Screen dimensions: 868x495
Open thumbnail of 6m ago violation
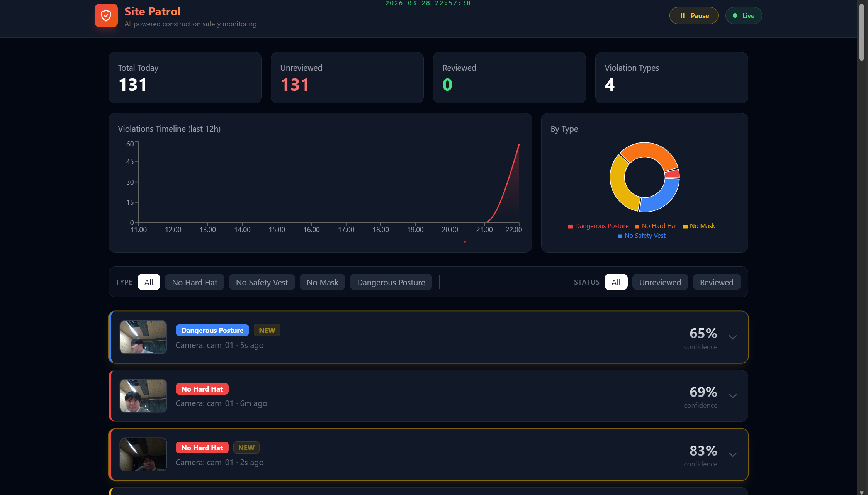tap(143, 396)
